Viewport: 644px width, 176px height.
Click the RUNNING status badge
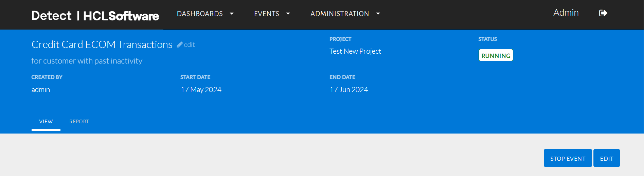click(x=496, y=55)
